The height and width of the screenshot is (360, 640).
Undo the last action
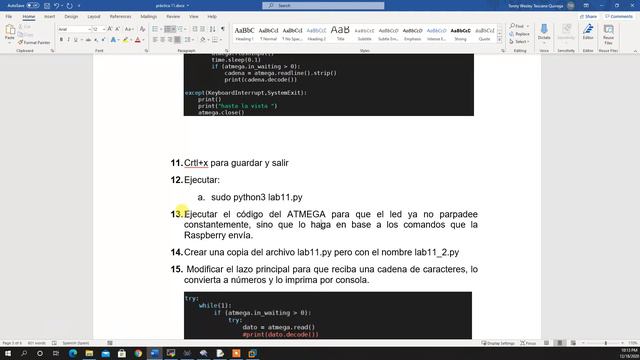(x=56, y=6)
